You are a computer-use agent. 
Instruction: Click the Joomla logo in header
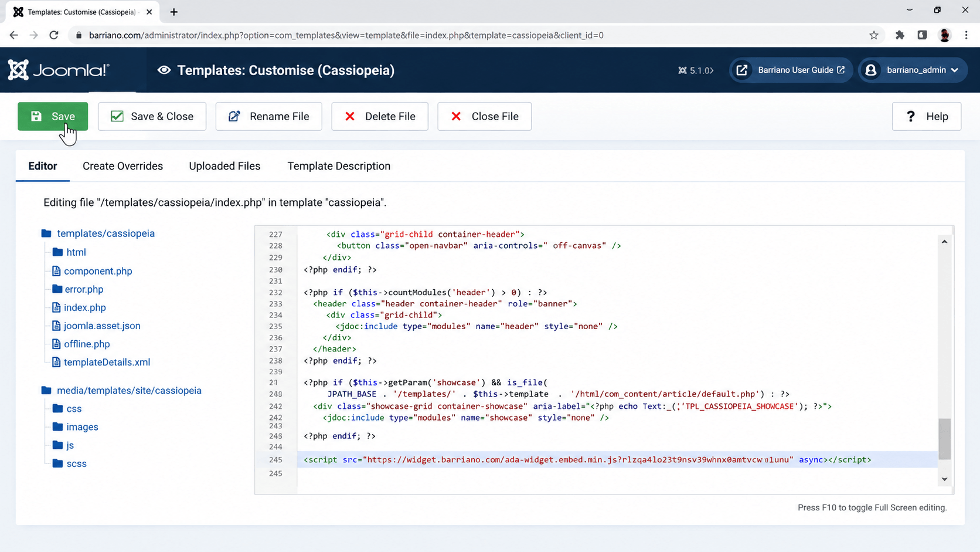tap(59, 70)
